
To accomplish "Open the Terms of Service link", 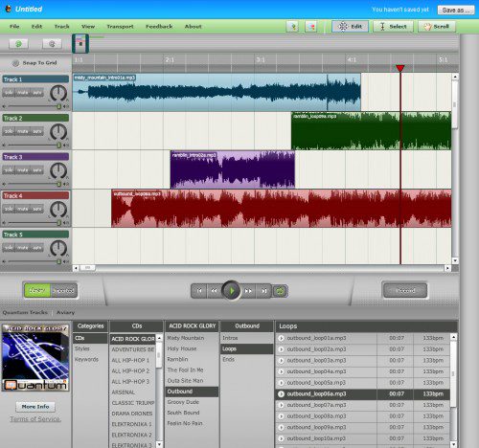I will (35, 419).
